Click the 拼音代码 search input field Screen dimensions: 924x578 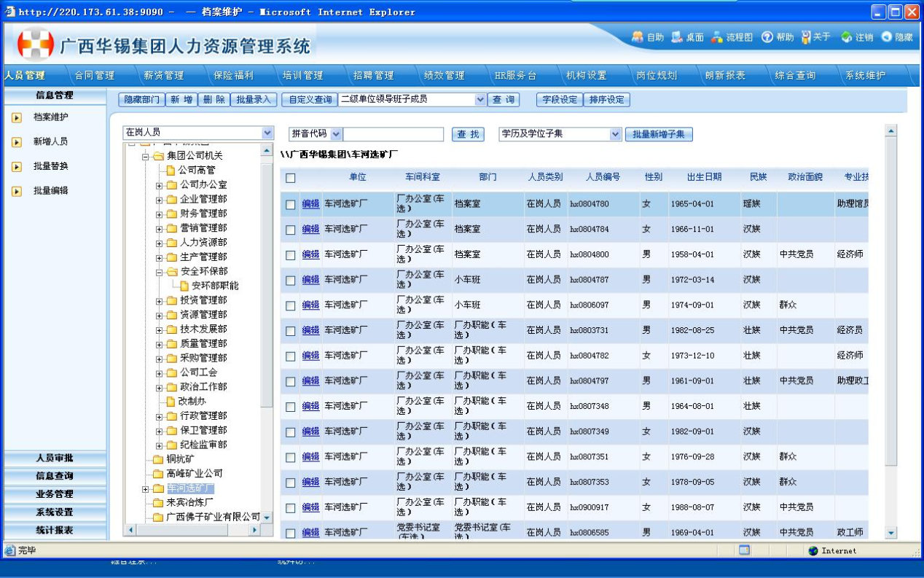393,134
